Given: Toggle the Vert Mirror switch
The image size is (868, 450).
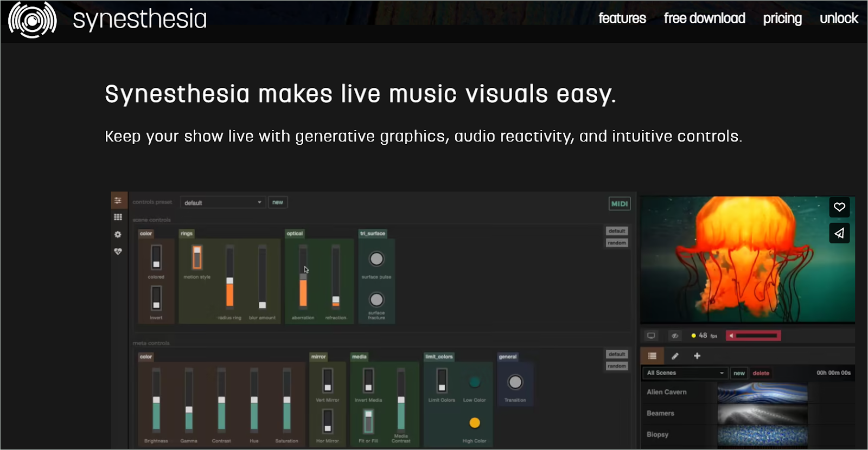Looking at the screenshot, I should 328,380.
